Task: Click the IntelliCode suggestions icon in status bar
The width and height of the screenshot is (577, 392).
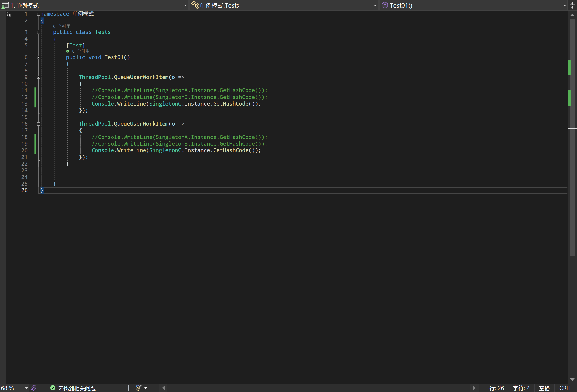Action: (34, 388)
